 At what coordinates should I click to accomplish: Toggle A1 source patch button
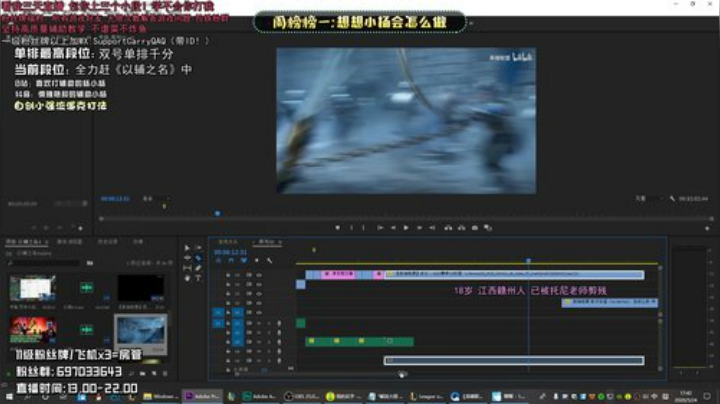pyautogui.click(x=219, y=323)
